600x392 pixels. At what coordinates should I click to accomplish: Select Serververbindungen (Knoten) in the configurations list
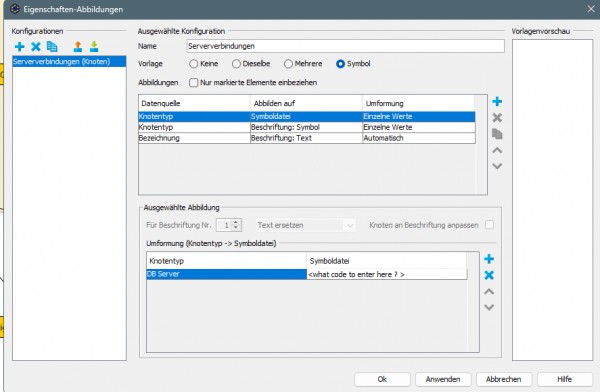click(69, 61)
